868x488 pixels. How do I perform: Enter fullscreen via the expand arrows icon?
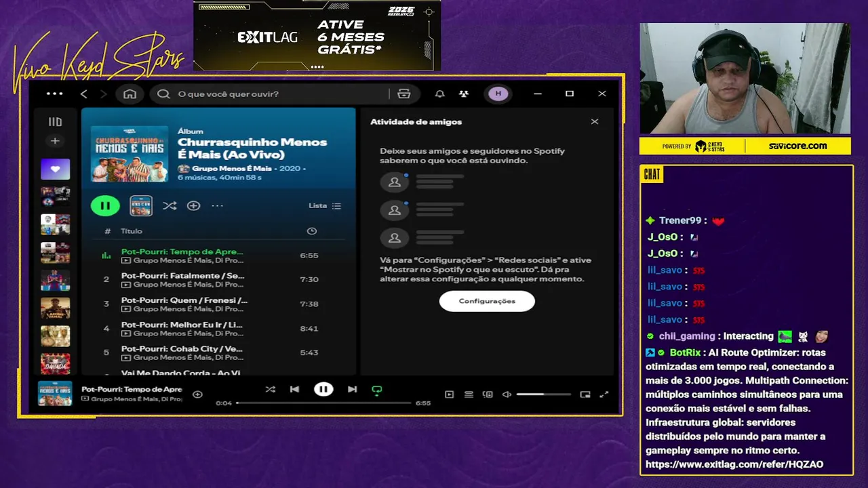tap(605, 394)
